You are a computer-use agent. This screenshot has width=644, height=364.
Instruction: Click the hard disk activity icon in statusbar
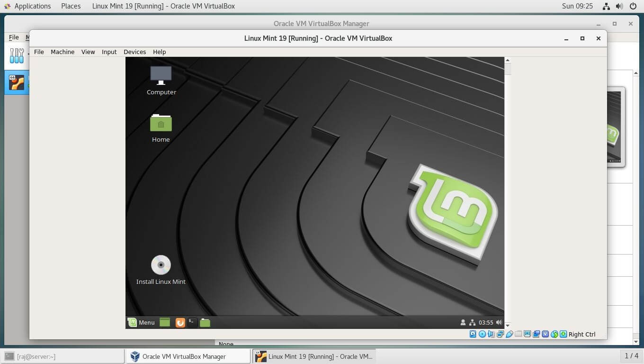pos(473,334)
